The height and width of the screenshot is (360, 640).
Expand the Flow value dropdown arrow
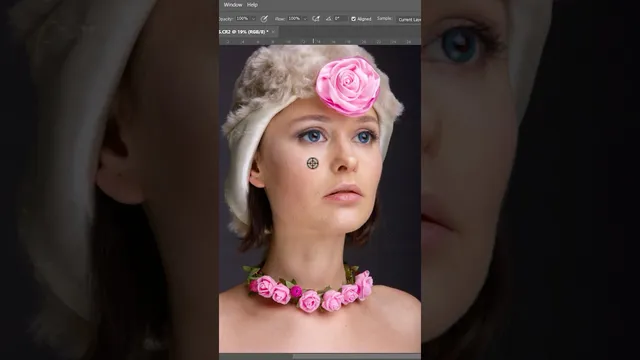(x=305, y=19)
